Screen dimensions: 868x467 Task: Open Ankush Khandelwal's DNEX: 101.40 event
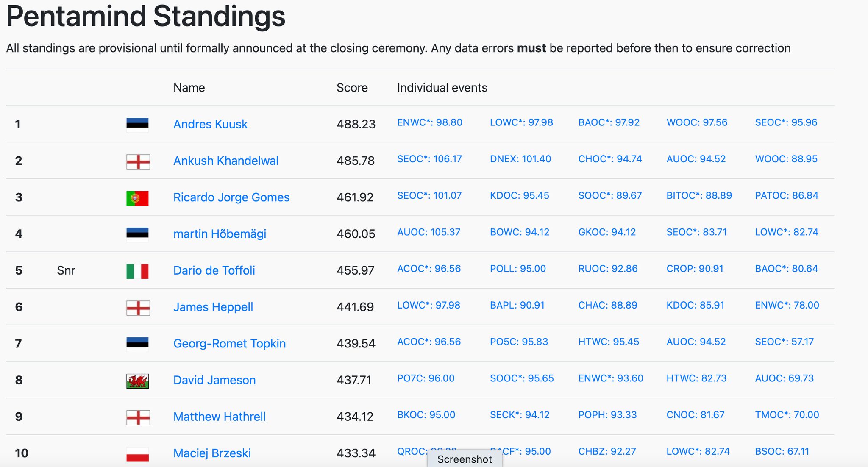click(520, 159)
